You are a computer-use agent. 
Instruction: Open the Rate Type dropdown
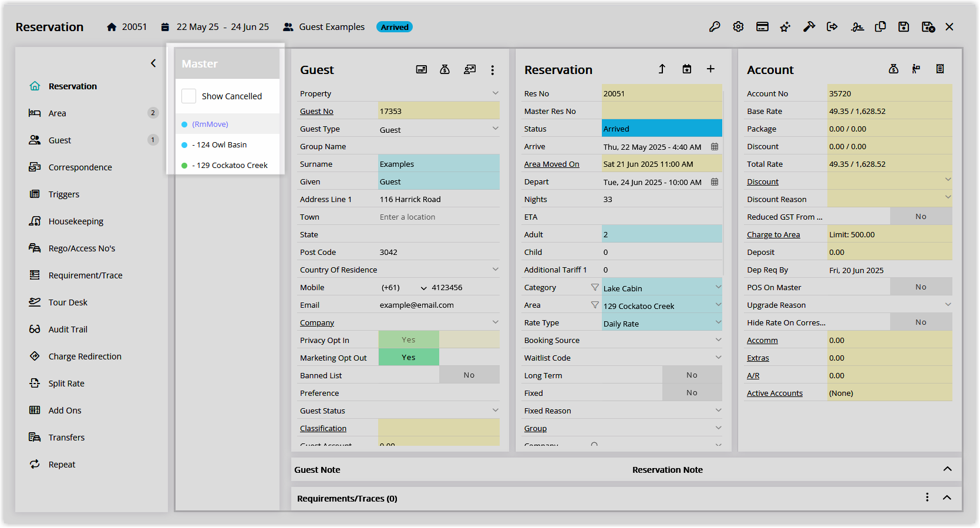coord(718,322)
